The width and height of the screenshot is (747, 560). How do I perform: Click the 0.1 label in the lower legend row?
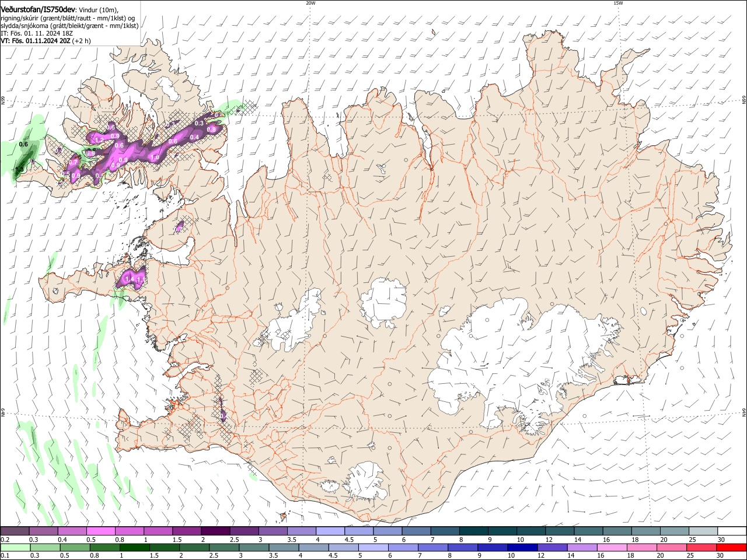(x=5, y=556)
